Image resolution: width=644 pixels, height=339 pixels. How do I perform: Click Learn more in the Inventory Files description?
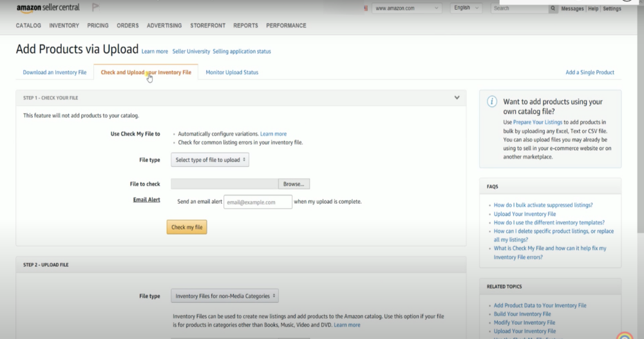347,325
